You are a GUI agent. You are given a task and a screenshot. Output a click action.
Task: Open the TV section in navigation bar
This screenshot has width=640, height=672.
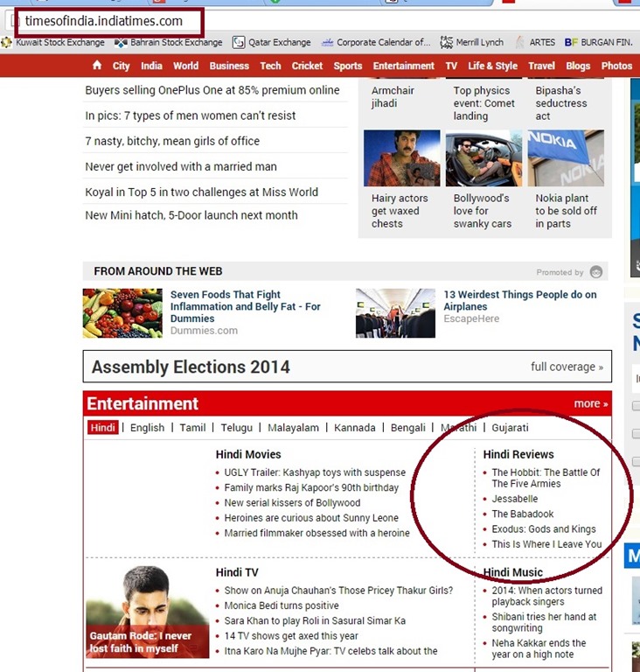pos(451,66)
